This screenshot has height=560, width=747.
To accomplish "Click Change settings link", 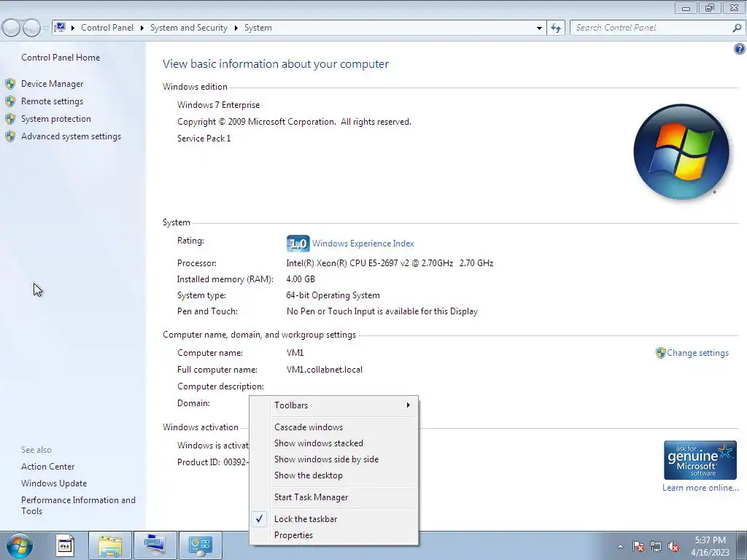I will point(697,353).
